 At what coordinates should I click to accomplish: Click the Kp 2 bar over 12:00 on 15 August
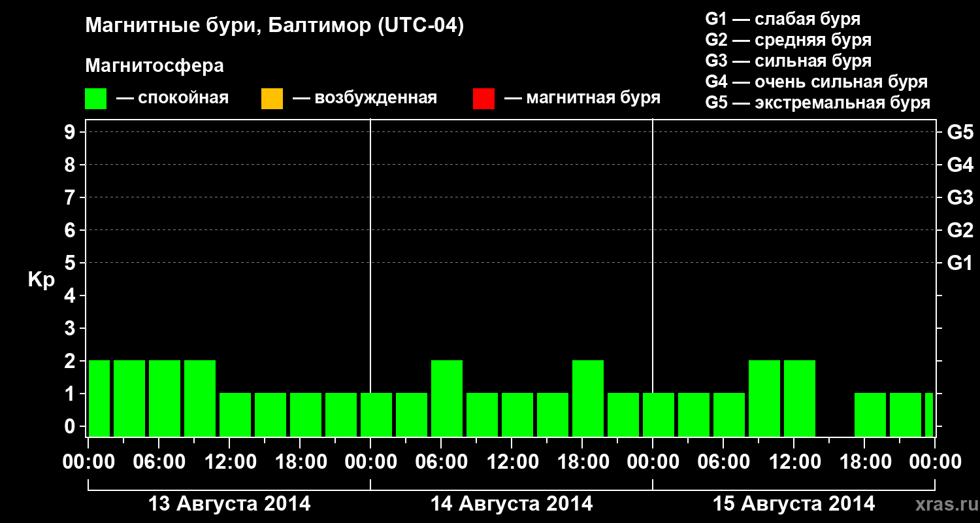click(800, 398)
